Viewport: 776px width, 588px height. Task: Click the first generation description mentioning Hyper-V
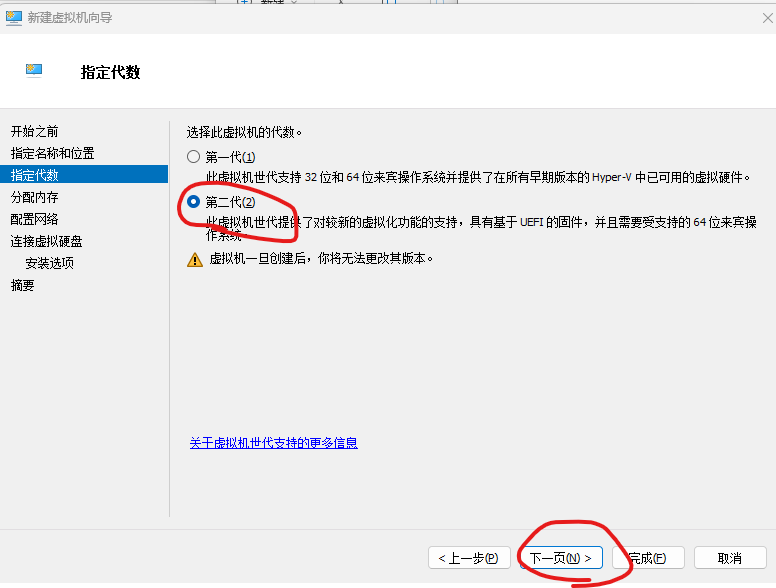coord(478,177)
